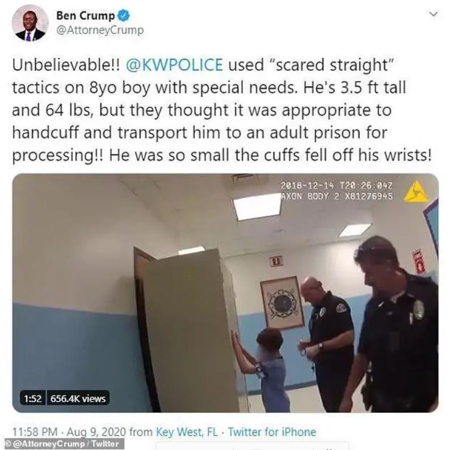Open the @AttorneyCrump handle
Screen dimensions: 476x450
(x=100, y=31)
